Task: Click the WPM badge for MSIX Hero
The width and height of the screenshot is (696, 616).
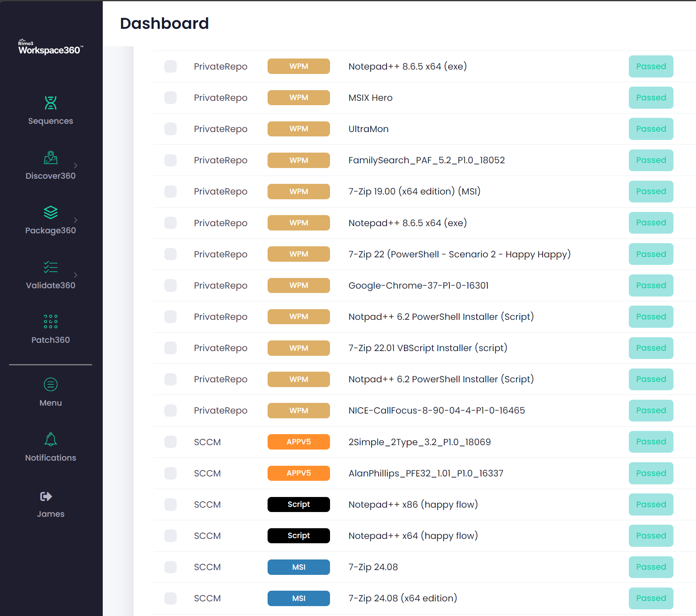Action: pos(299,98)
